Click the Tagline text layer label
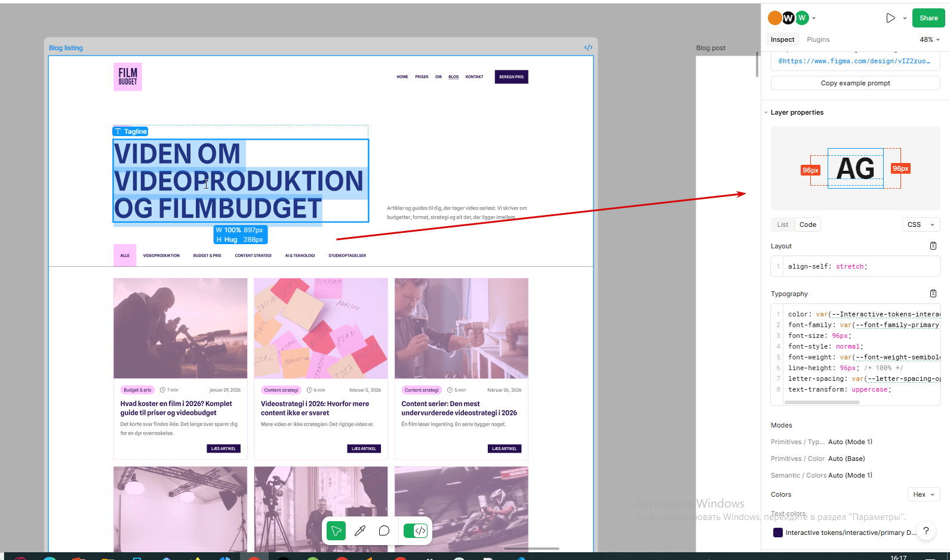This screenshot has width=950, height=560. coord(130,131)
